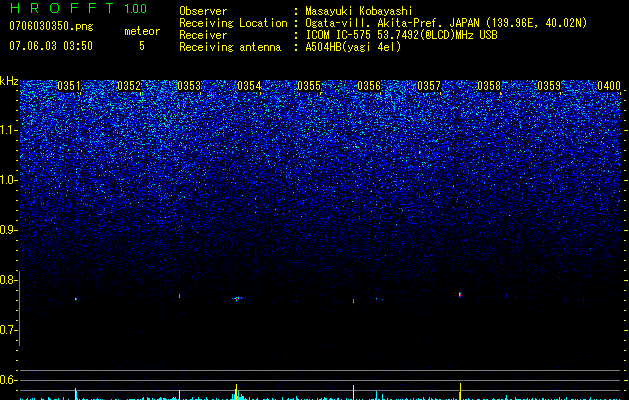Click the meteor count label
The image size is (629, 400).
142,31
